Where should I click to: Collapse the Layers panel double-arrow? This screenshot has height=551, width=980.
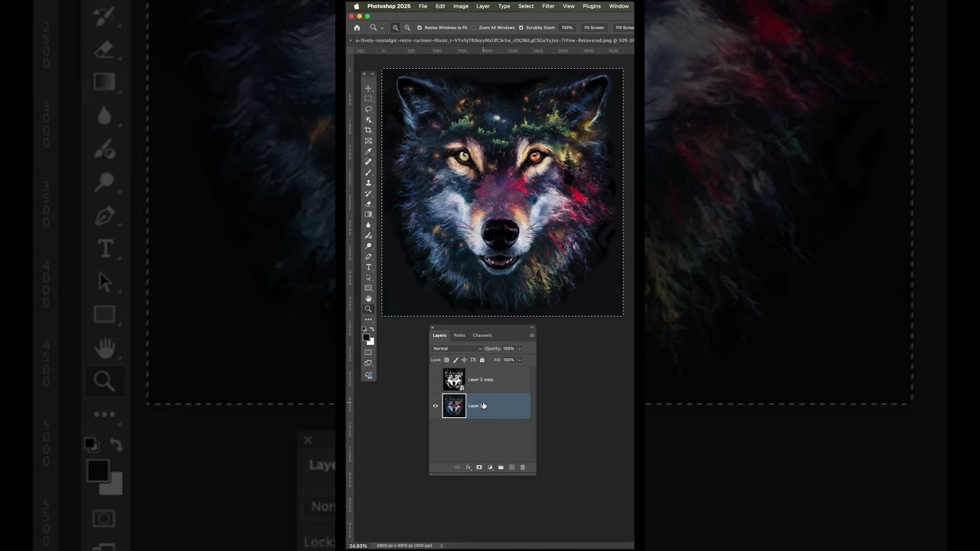(x=532, y=328)
